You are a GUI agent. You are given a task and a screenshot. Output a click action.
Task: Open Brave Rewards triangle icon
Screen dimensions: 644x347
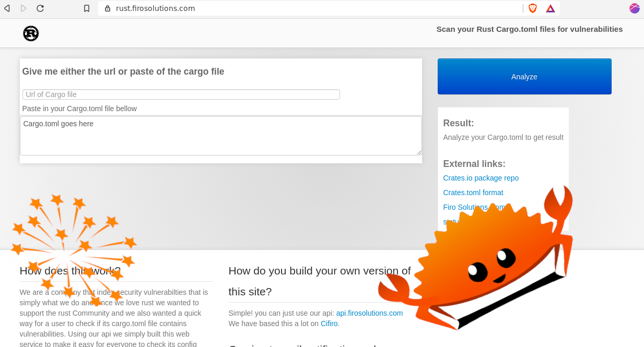(x=551, y=8)
